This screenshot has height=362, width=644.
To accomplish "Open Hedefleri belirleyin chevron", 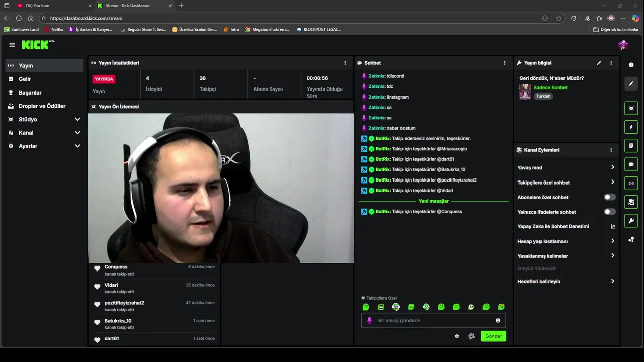I will (x=612, y=281).
